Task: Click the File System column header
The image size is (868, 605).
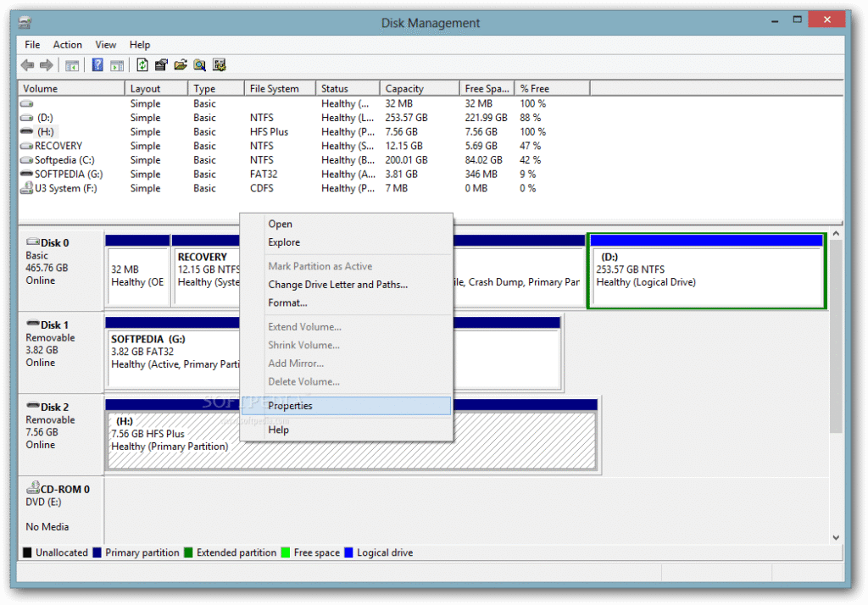Action: pos(274,89)
